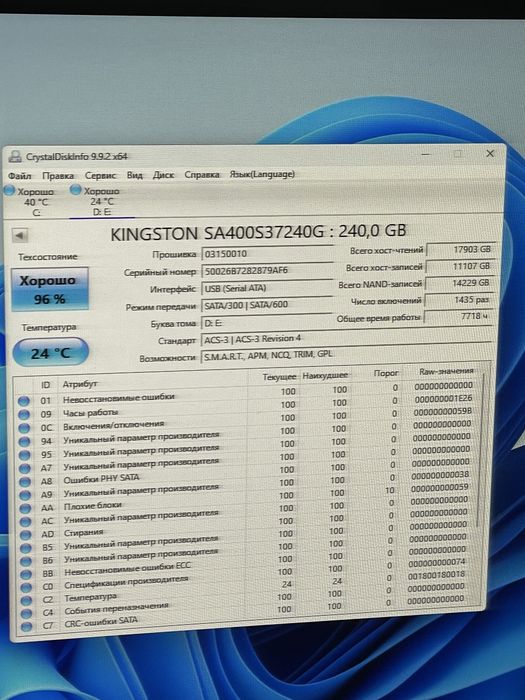Click the Порог column header
This screenshot has width=525, height=700.
click(386, 373)
